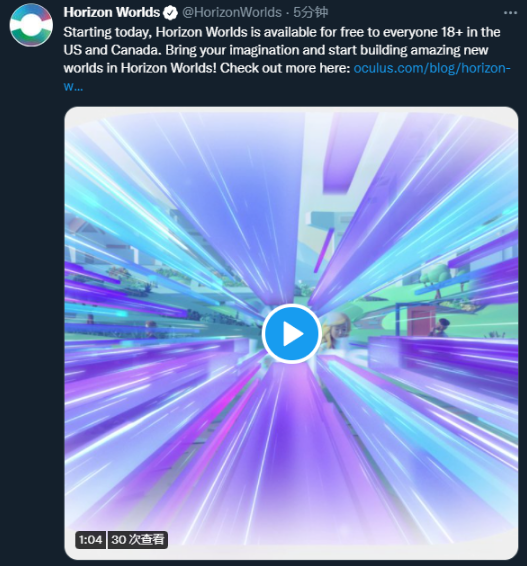Click the blue verified badge
Screen dimensions: 527x566
pos(170,13)
